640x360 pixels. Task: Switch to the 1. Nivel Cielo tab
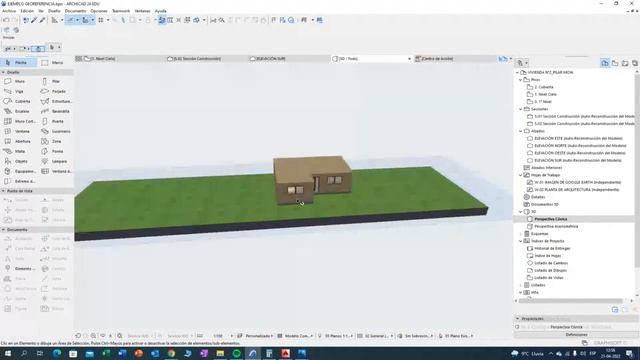coord(120,59)
